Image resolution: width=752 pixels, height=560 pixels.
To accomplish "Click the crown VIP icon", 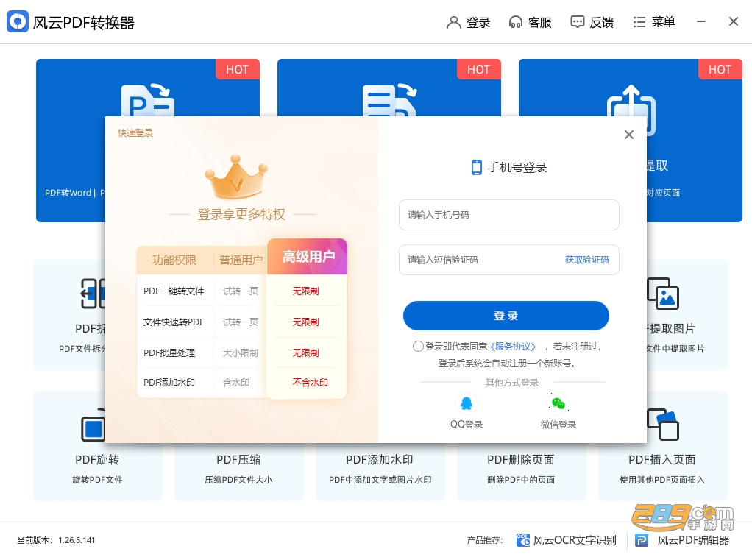I will pos(236,177).
